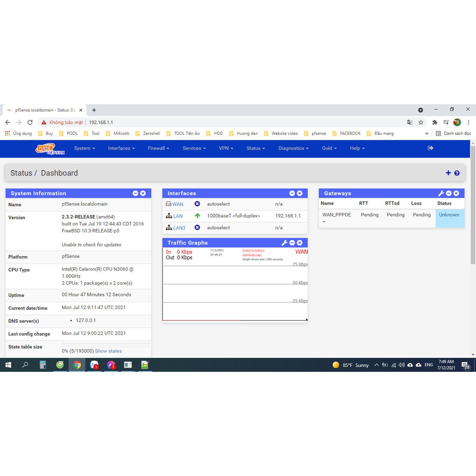Expand the Firewall dropdown menu
This screenshot has width=476, height=476.
[159, 148]
